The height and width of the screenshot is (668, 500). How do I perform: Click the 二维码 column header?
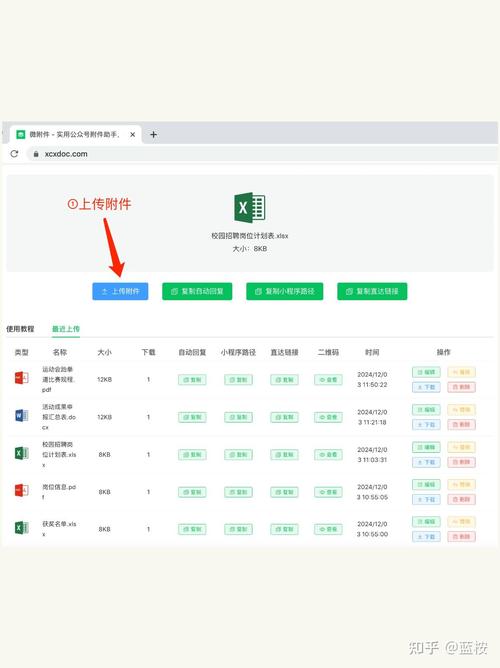(x=328, y=352)
